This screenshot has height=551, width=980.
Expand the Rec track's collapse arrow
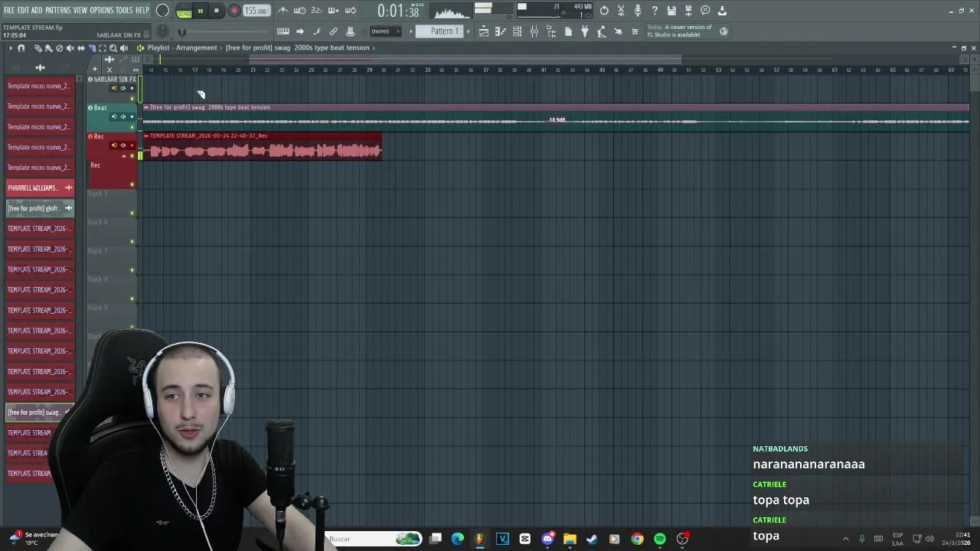click(124, 156)
